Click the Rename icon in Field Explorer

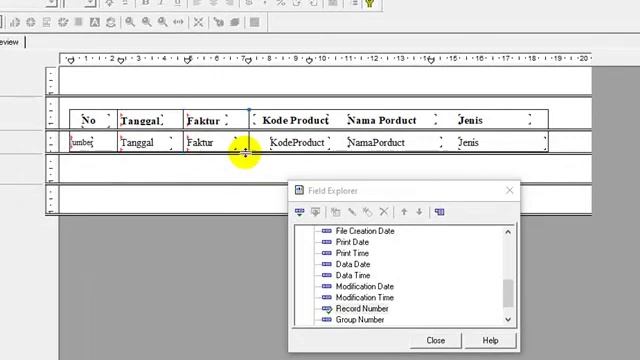coord(367,212)
